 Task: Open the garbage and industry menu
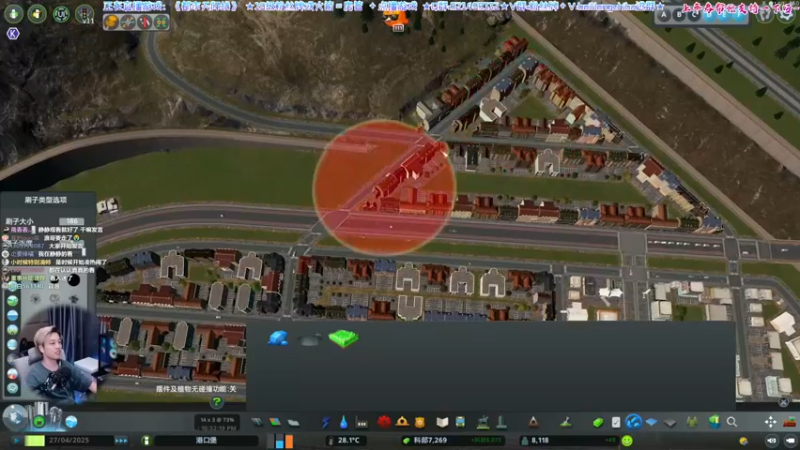tap(362, 422)
